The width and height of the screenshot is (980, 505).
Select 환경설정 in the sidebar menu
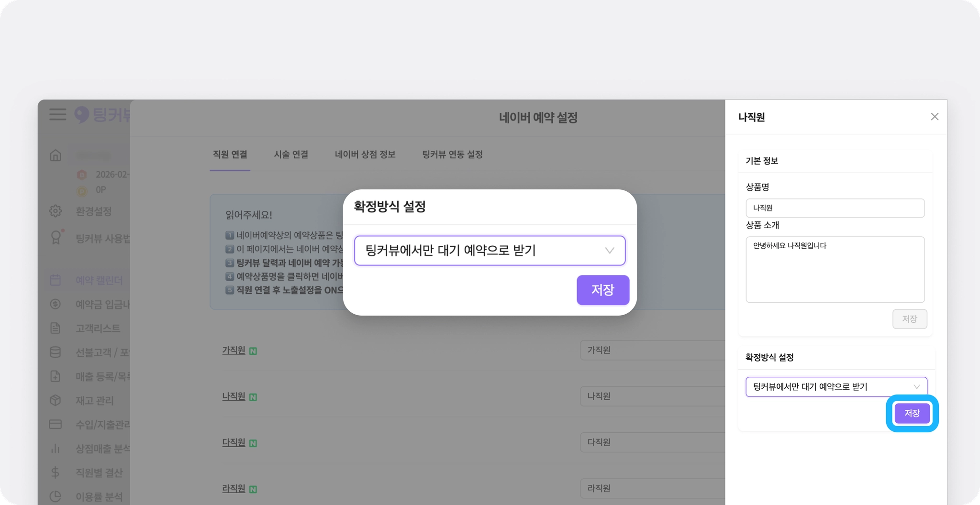point(94,211)
